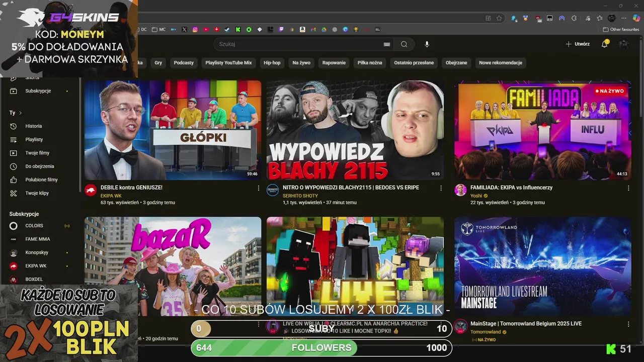The image size is (644, 362).
Task: Open the Tomorrowland channel link
Action: click(486, 332)
